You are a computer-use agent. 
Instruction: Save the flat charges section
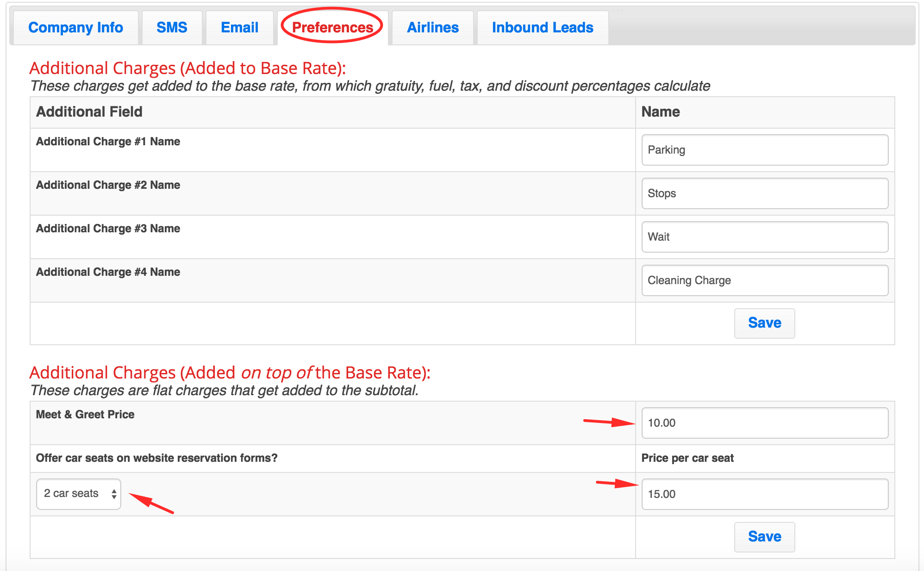pyautogui.click(x=764, y=537)
